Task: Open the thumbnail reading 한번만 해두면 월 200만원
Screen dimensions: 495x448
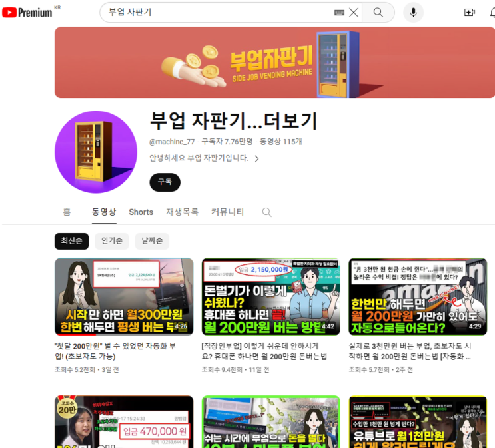Action: 418,297
